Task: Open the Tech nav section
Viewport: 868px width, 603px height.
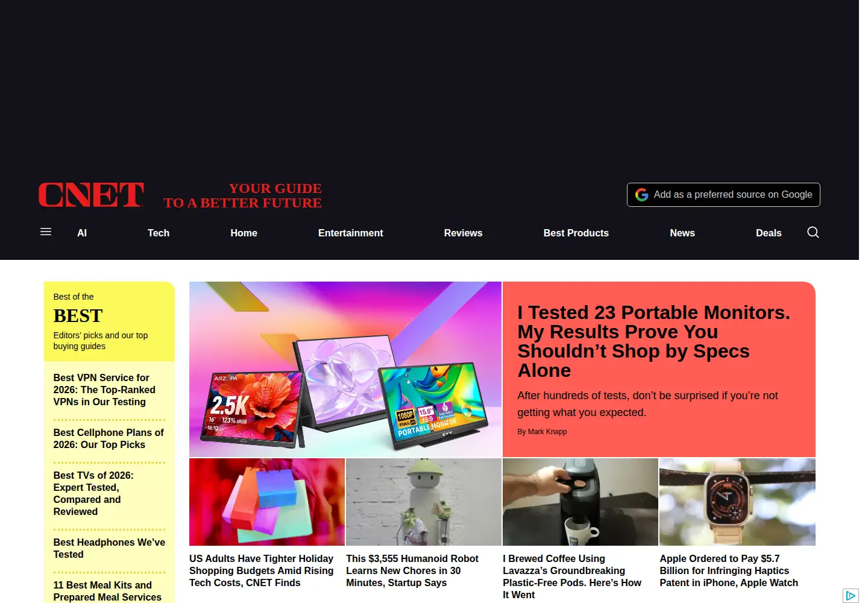Action: pos(159,233)
